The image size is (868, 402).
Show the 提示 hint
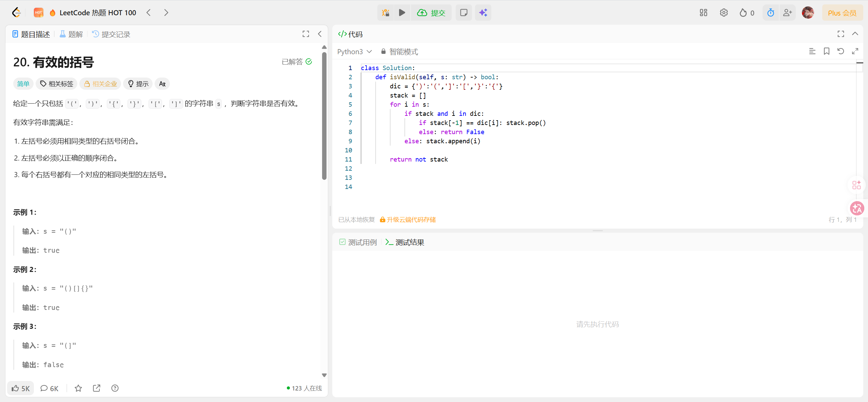tap(138, 84)
